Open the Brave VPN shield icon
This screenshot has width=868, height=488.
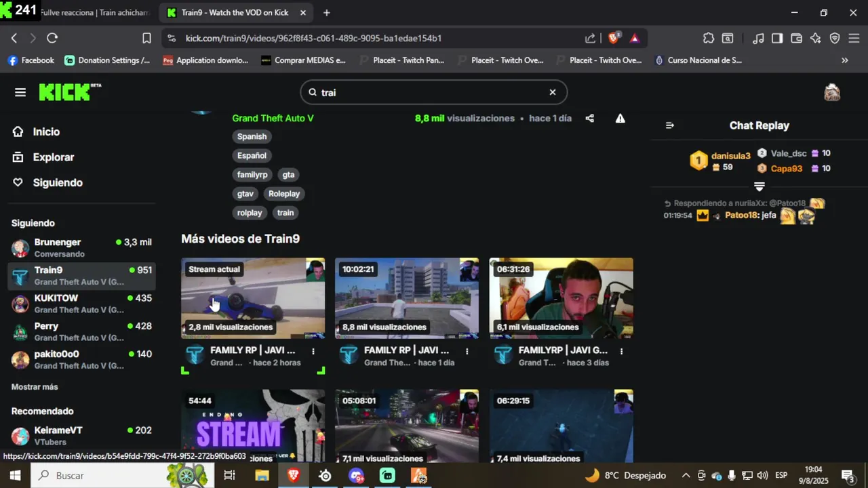click(x=835, y=38)
